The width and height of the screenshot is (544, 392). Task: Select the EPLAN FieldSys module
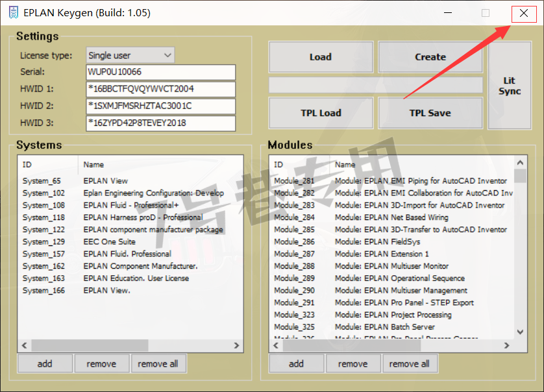pos(392,242)
